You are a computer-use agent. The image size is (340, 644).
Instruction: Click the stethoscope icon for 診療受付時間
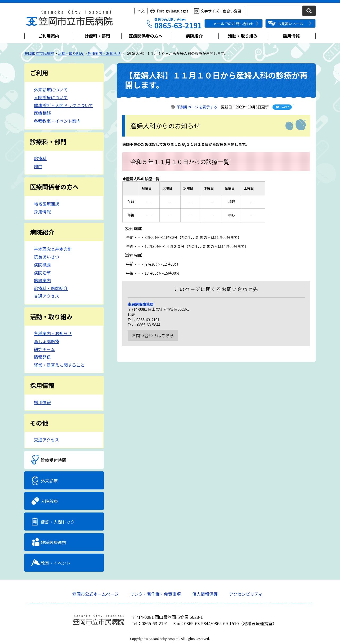point(35,460)
